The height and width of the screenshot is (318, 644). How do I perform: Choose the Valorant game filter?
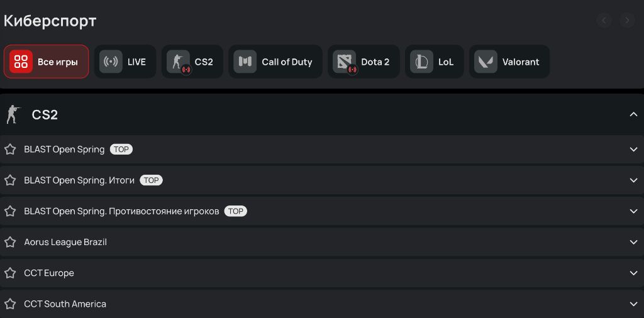coord(509,62)
